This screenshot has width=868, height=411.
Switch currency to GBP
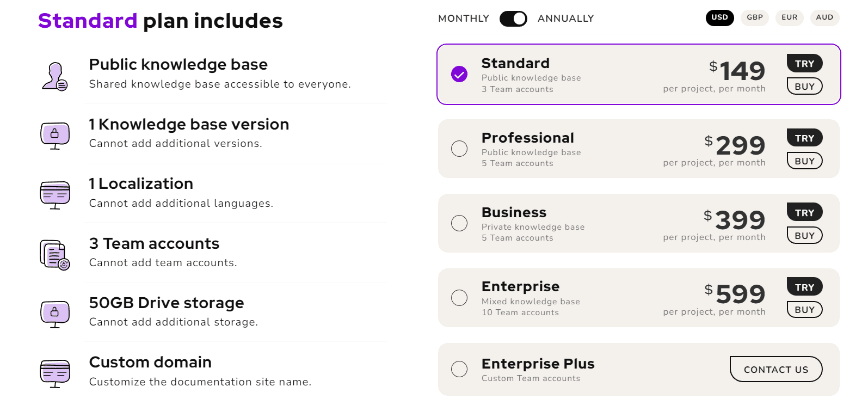point(754,17)
